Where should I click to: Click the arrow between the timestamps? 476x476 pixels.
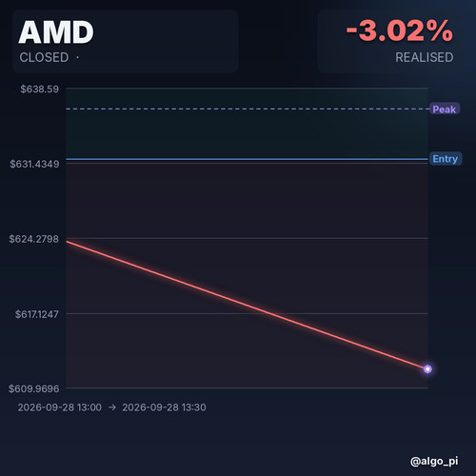point(112,407)
